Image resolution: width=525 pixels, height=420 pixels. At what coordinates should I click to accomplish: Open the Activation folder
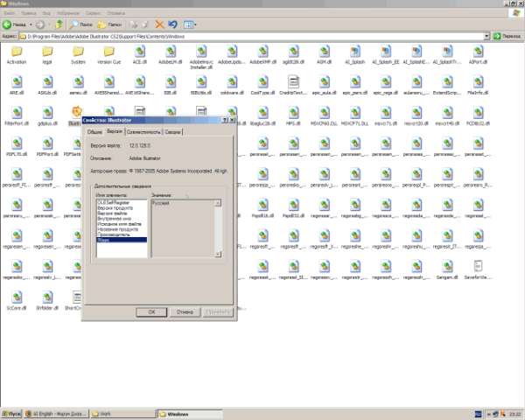pos(17,55)
